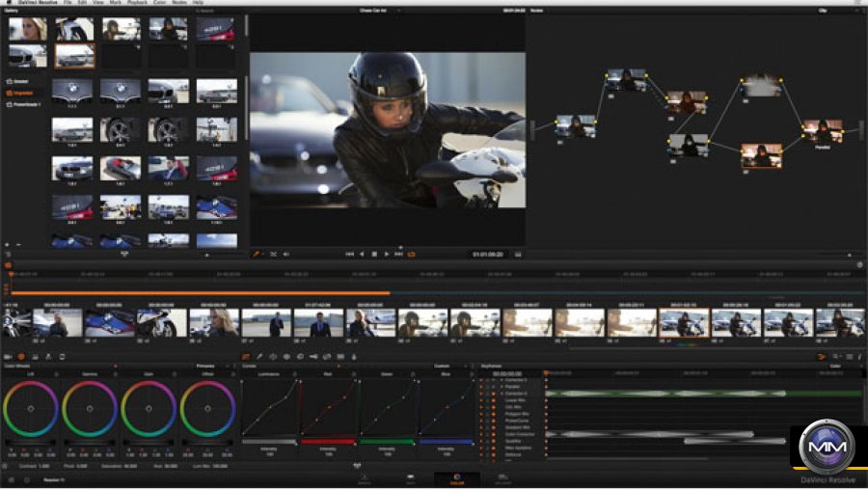Screen dimensions: 868x491
Task: Open project settings gear at bottom left
Action: [27, 480]
